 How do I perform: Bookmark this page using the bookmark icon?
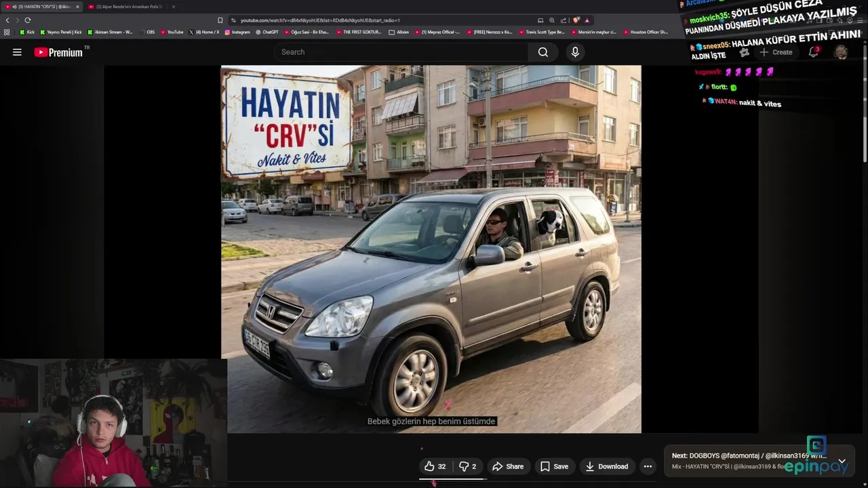pos(220,20)
